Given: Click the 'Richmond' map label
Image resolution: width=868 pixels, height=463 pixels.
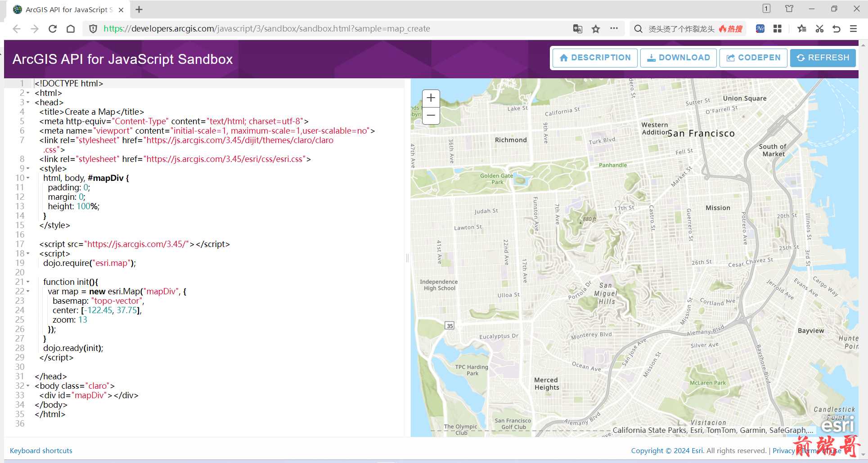Looking at the screenshot, I should [511, 139].
